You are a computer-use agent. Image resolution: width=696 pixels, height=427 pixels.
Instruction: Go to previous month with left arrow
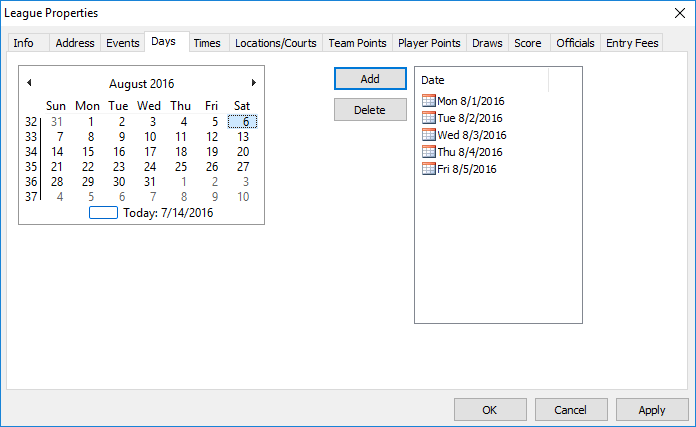[29, 83]
